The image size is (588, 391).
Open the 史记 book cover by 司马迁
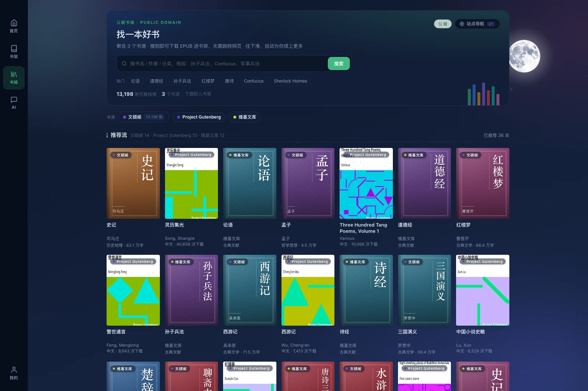click(x=133, y=183)
